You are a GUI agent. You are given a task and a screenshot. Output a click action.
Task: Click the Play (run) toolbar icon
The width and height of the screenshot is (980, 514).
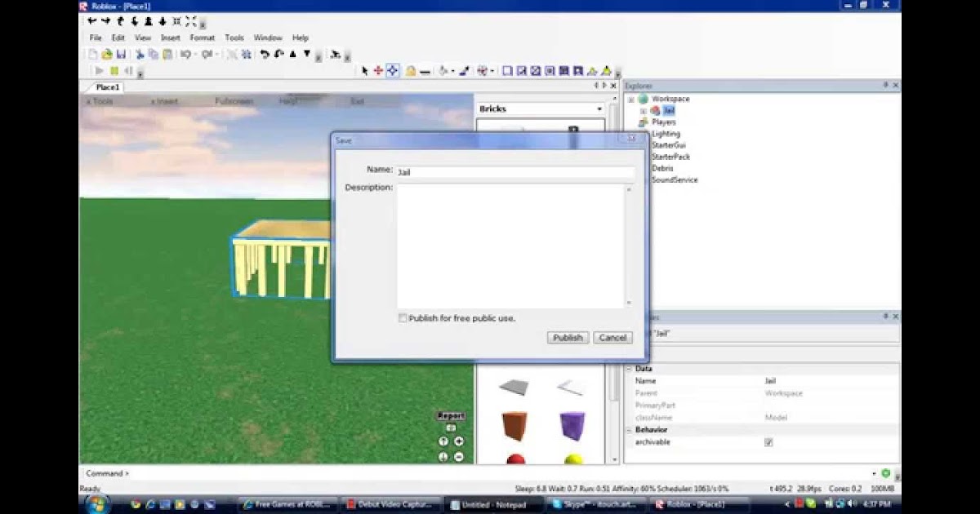[100, 71]
